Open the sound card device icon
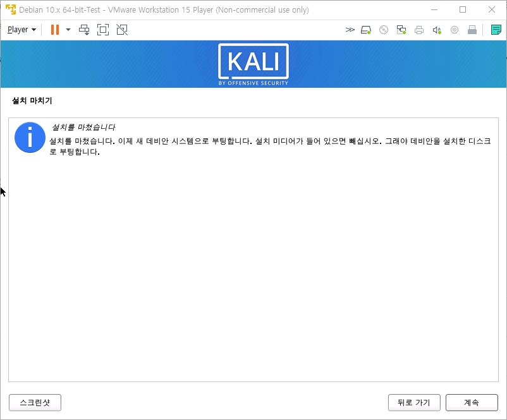Screen dimensions: 507x420 pos(437,30)
